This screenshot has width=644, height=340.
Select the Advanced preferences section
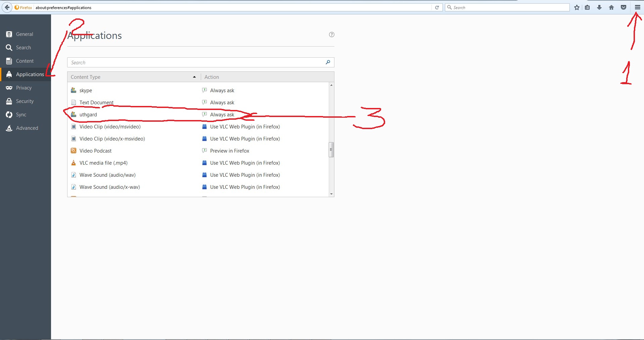27,128
